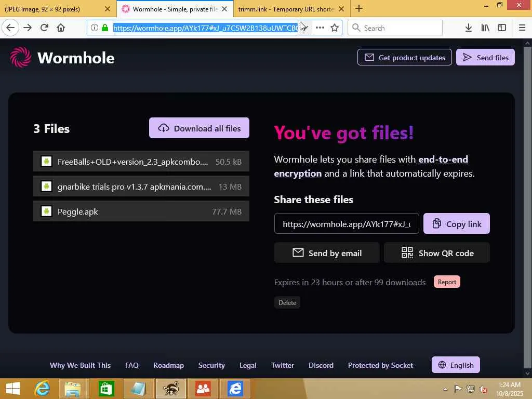This screenshot has height=399, width=532.
Task: Open the English language selector
Action: pos(456,365)
